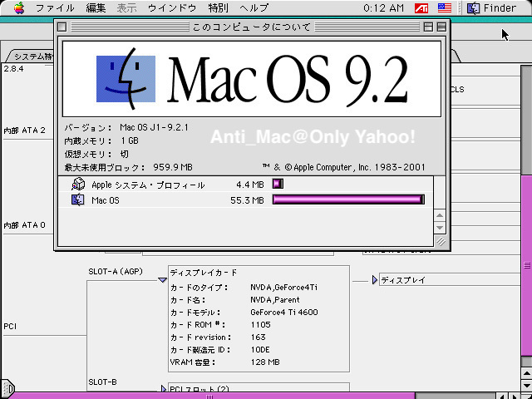Click the SLOT-B label
The width and height of the screenshot is (532, 399).
click(x=102, y=382)
